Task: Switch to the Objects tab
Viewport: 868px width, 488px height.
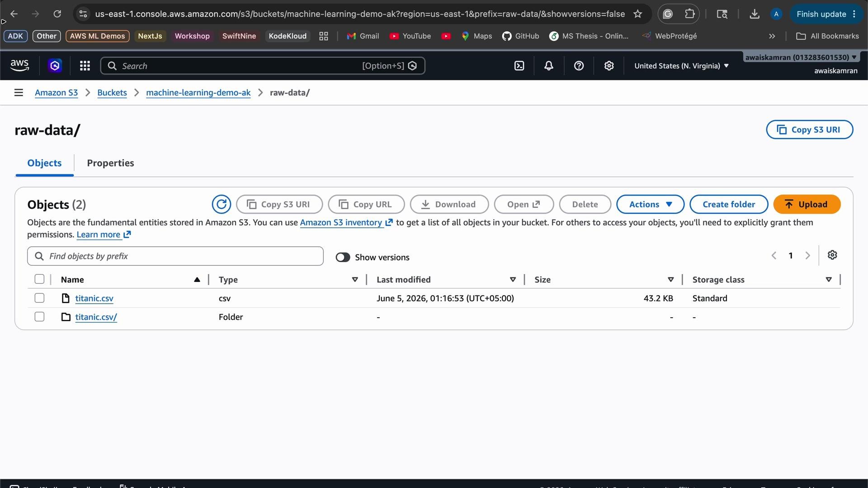Action: [x=44, y=163]
